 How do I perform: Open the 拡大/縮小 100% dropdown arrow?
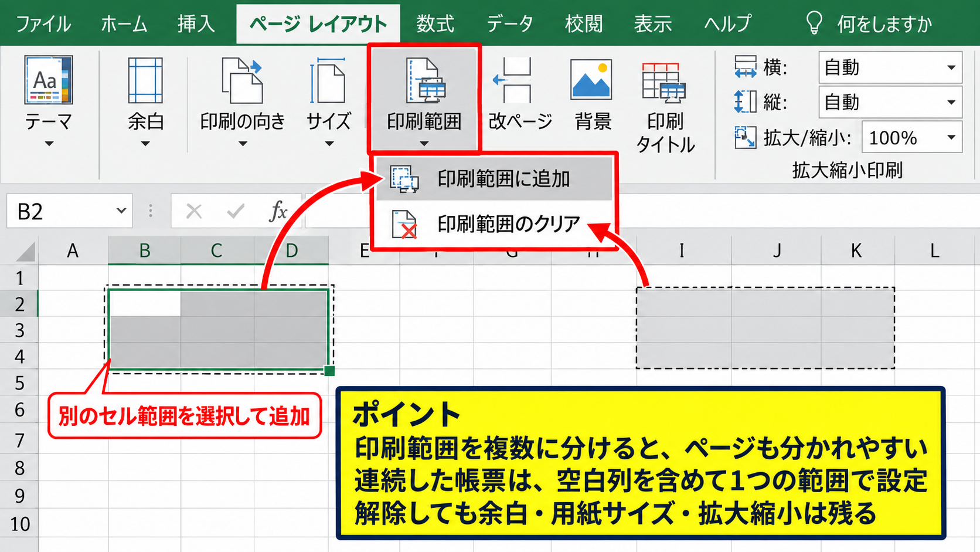point(951,137)
